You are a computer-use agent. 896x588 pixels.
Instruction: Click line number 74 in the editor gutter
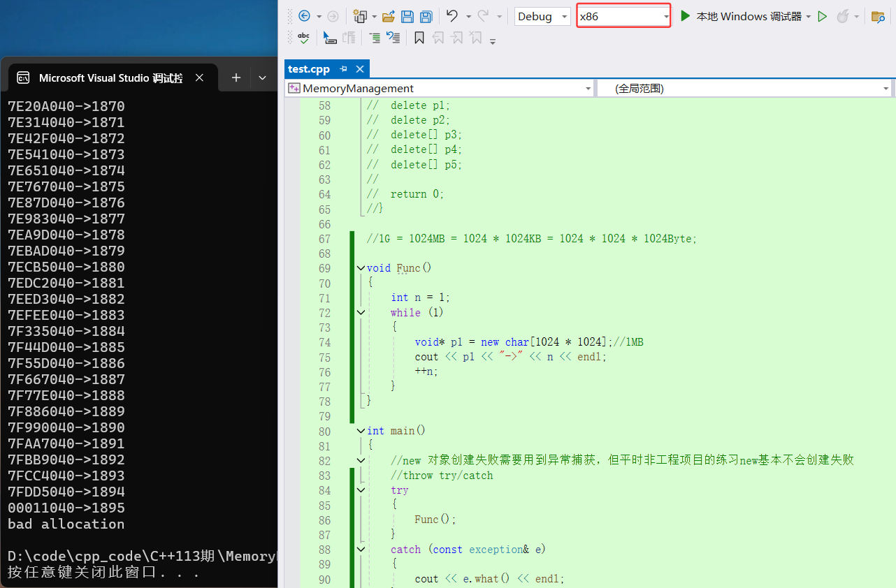324,342
